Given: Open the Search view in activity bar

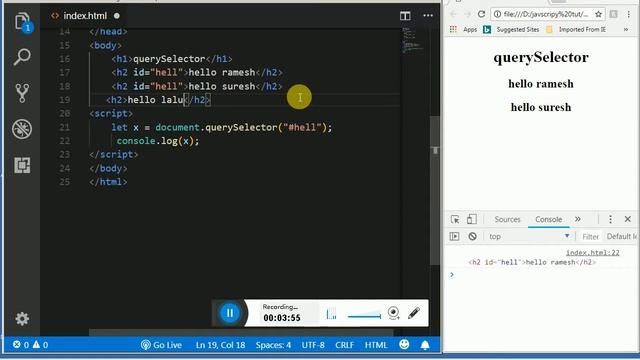Looking at the screenshot, I should pos(22,57).
